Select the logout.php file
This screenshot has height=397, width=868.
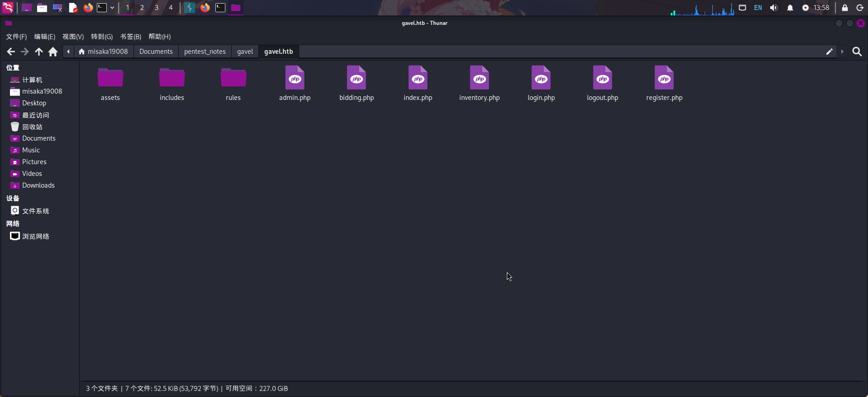[603, 84]
